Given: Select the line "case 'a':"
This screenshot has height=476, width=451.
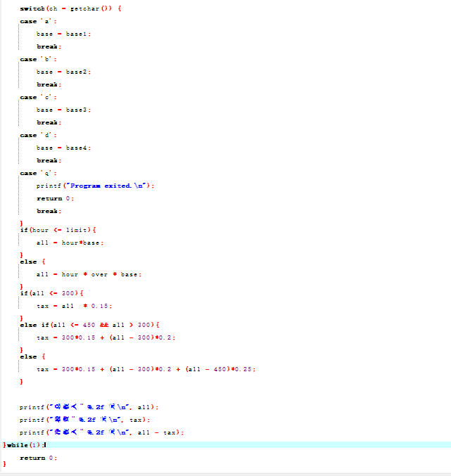Looking at the screenshot, I should coord(38,21).
